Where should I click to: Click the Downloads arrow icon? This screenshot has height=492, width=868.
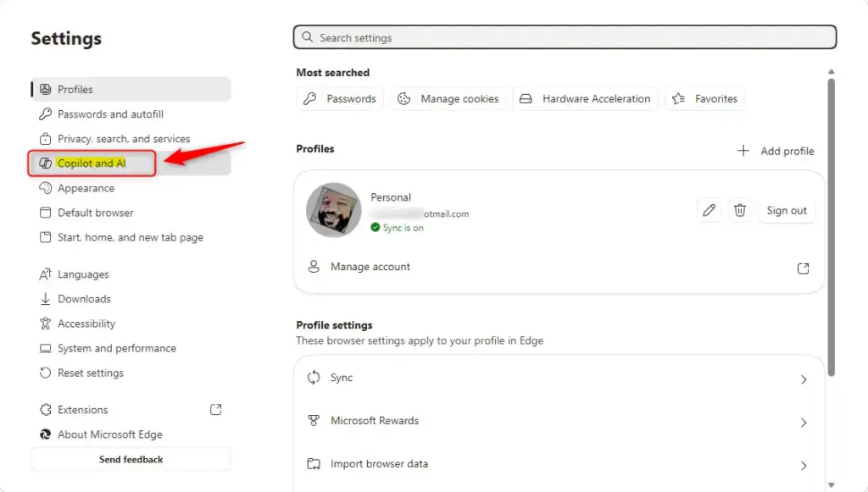tap(46, 299)
